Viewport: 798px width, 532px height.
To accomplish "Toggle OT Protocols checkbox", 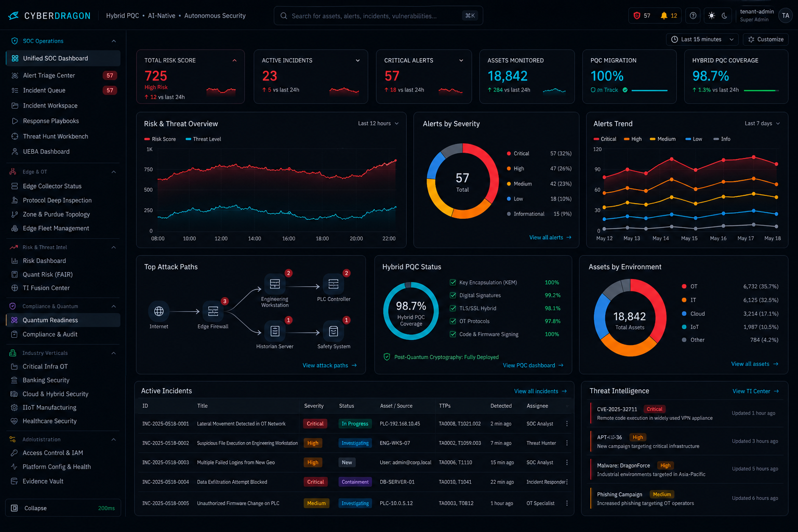I will tap(453, 322).
